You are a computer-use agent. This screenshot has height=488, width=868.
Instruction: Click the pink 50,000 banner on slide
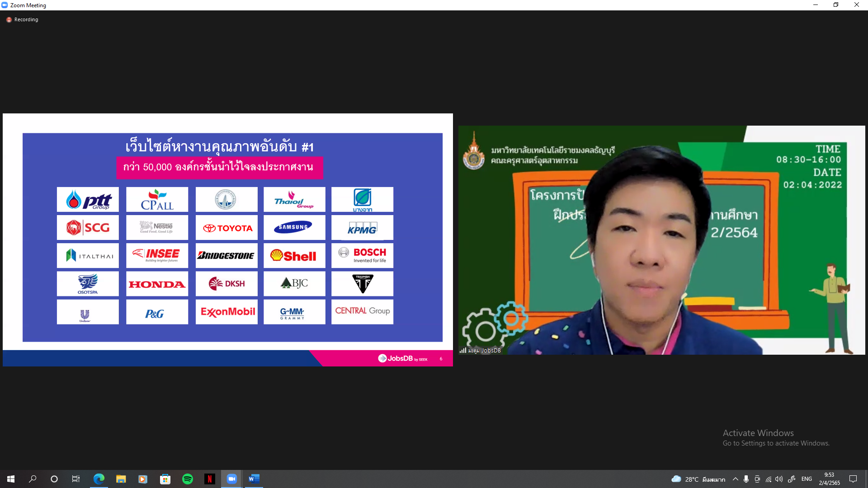(220, 168)
